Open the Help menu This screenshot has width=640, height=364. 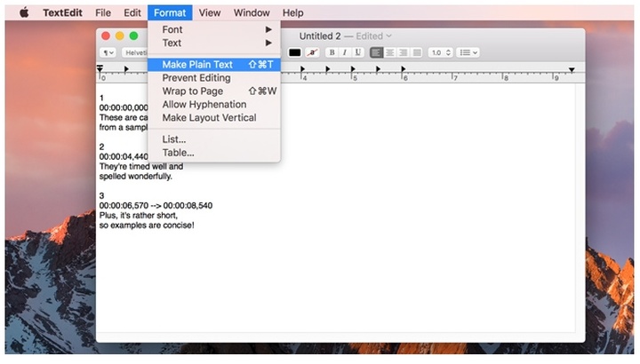click(292, 12)
